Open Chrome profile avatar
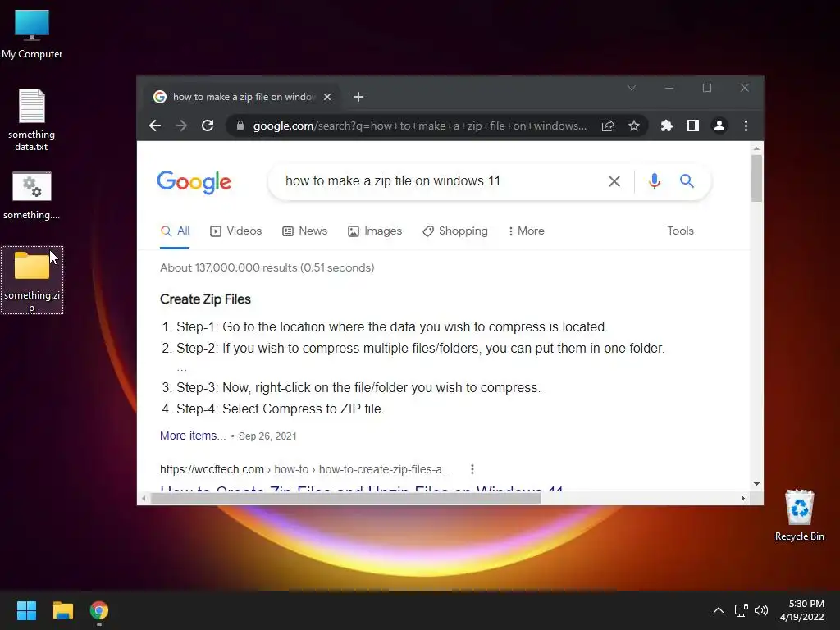This screenshot has height=630, width=840. tap(719, 126)
